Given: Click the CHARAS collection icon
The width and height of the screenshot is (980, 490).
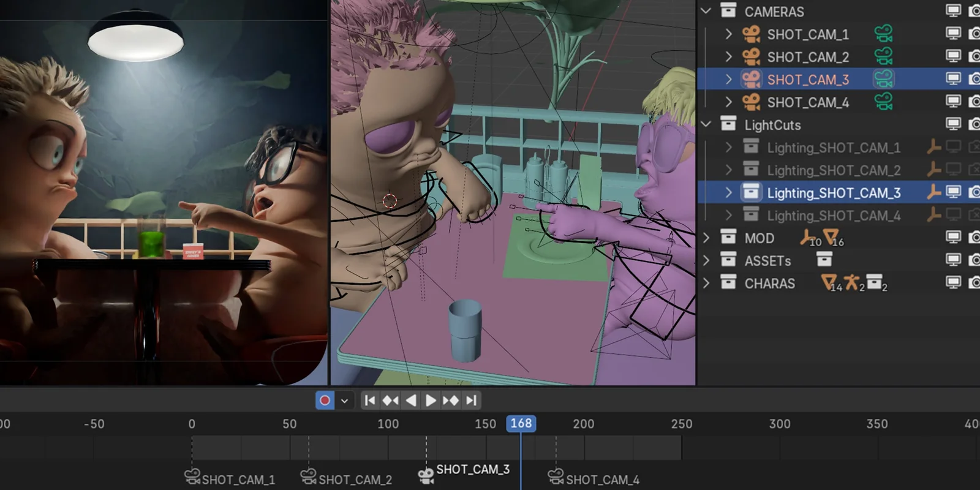Looking at the screenshot, I should [x=728, y=283].
